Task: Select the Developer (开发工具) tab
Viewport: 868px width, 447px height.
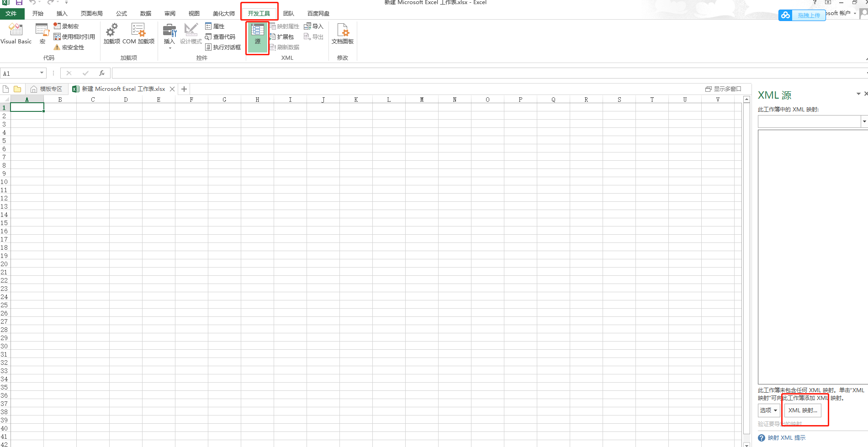Action: pos(259,14)
